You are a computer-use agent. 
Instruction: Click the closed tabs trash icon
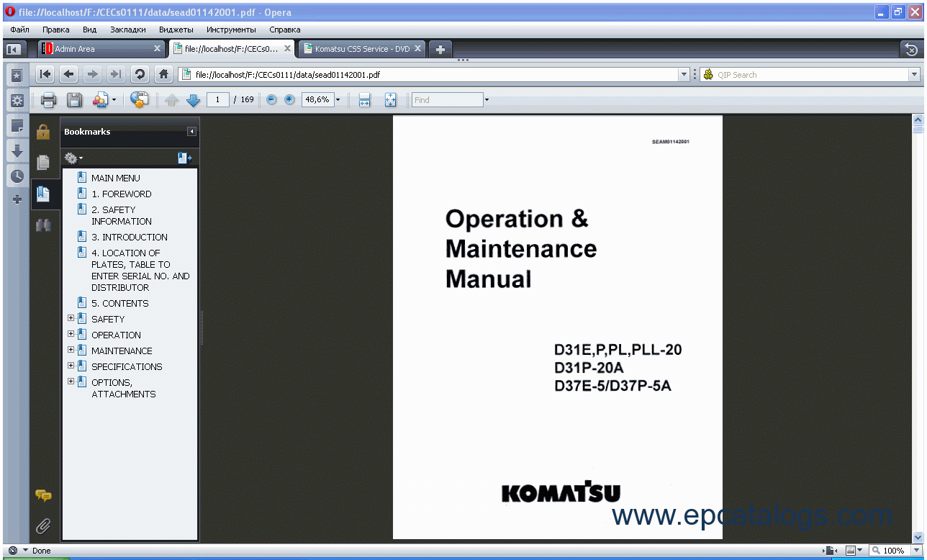[911, 49]
